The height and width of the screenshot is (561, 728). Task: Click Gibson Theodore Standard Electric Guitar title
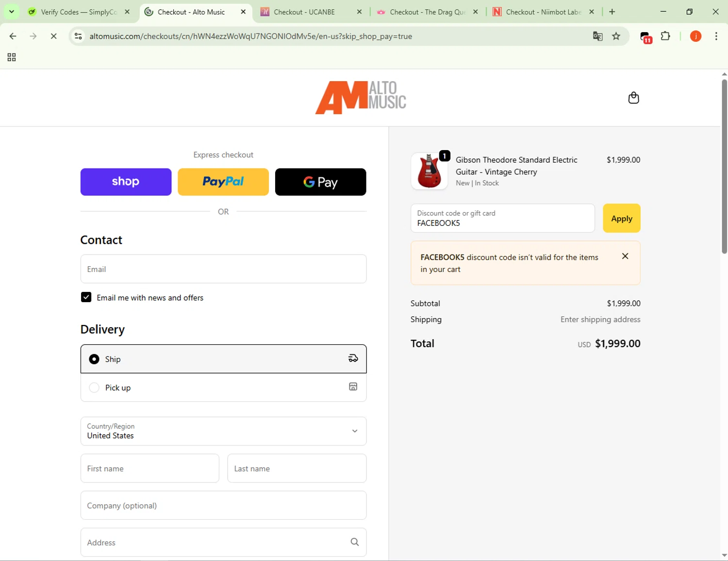click(516, 166)
